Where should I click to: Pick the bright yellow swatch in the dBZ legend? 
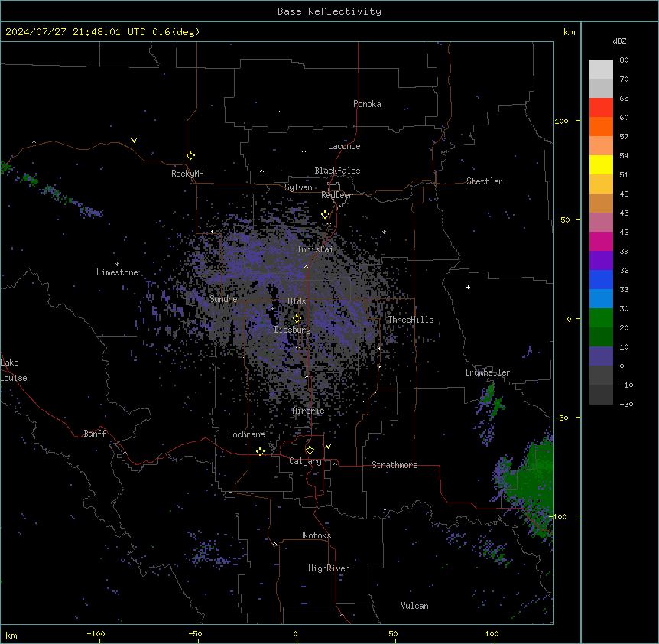coord(601,164)
